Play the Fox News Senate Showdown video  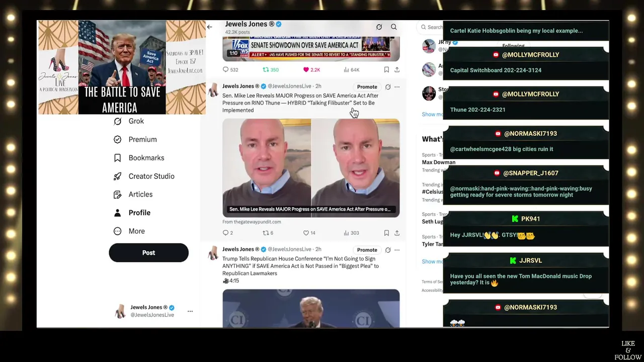[311, 49]
